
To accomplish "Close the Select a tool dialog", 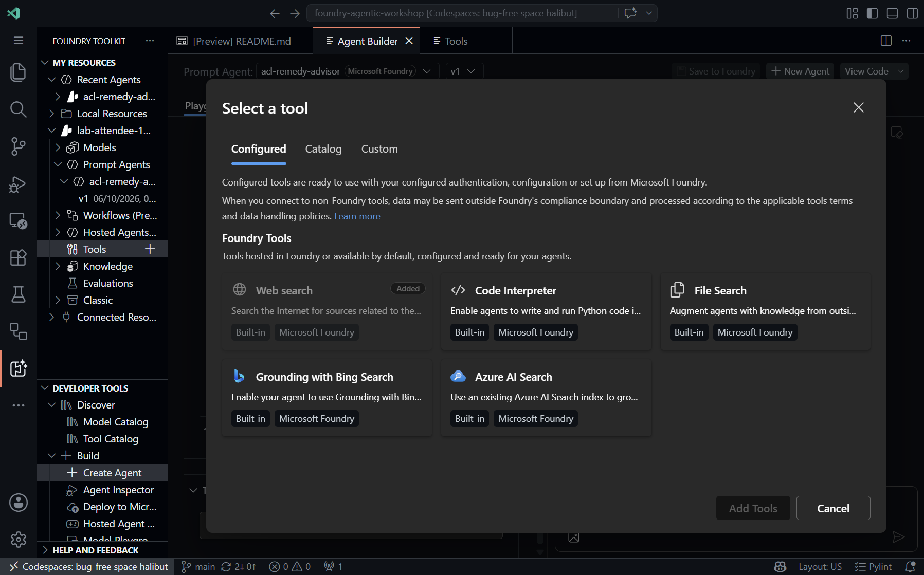I will (x=858, y=107).
